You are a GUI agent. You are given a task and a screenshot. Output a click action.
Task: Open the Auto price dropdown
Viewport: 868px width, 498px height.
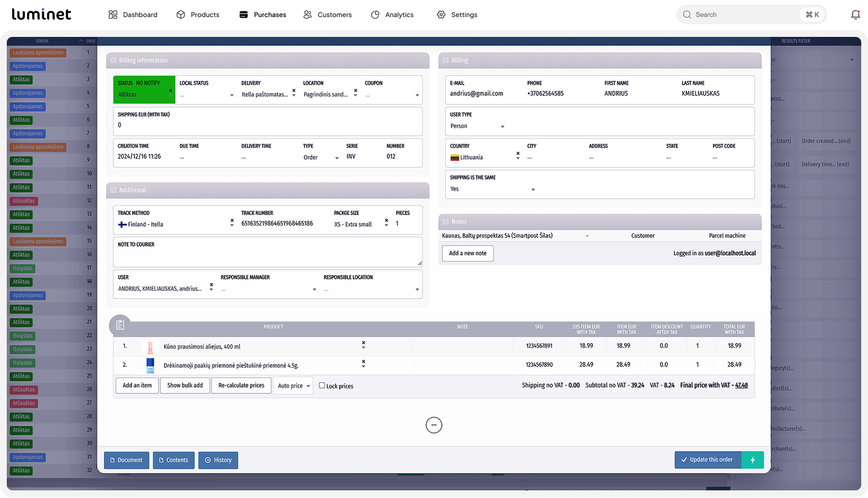click(293, 386)
